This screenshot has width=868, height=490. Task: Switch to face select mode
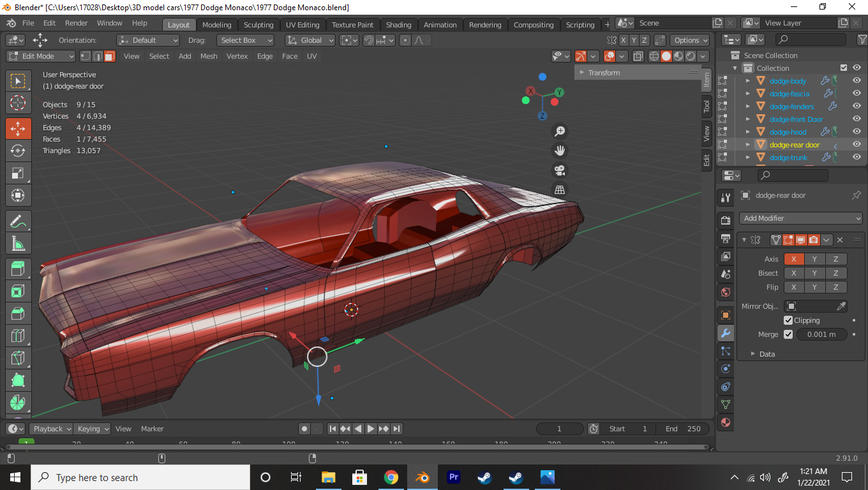[110, 56]
